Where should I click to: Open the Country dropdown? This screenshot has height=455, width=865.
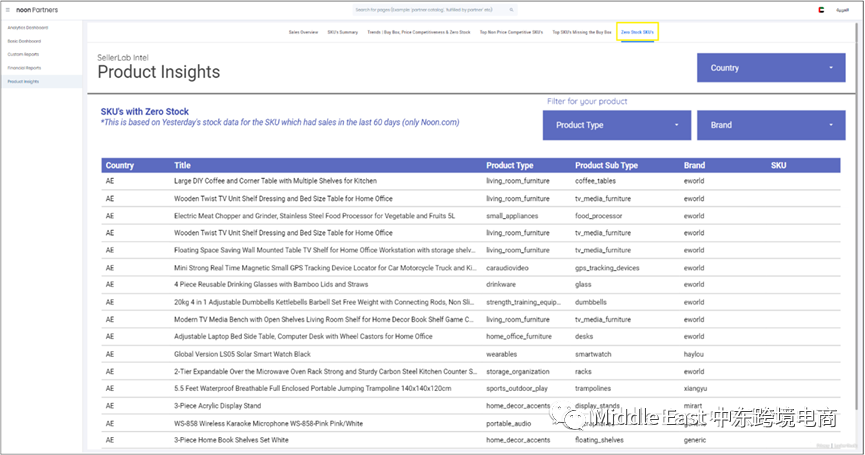[771, 68]
